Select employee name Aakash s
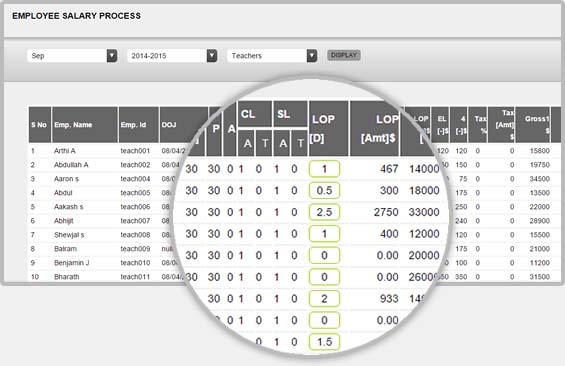Screen dimensions: 565x366 (68, 207)
